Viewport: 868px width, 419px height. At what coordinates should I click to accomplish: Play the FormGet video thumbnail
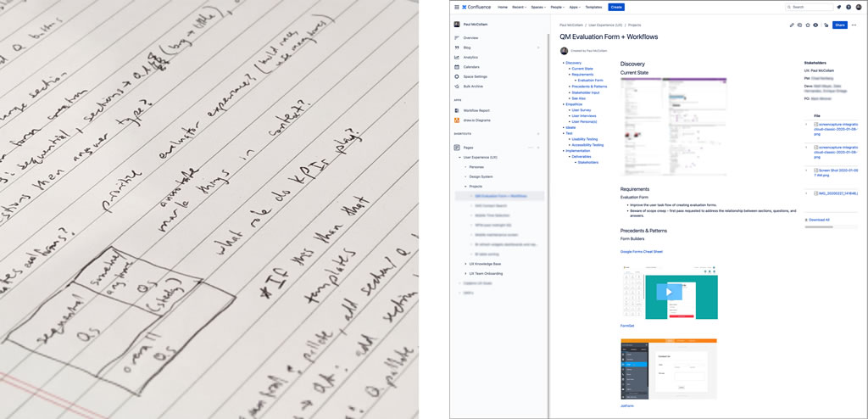668,293
